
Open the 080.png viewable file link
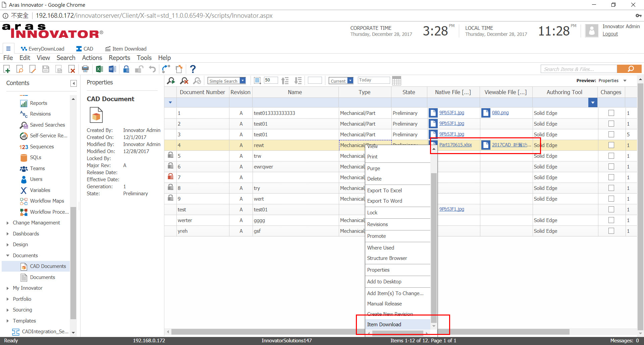(x=500, y=113)
